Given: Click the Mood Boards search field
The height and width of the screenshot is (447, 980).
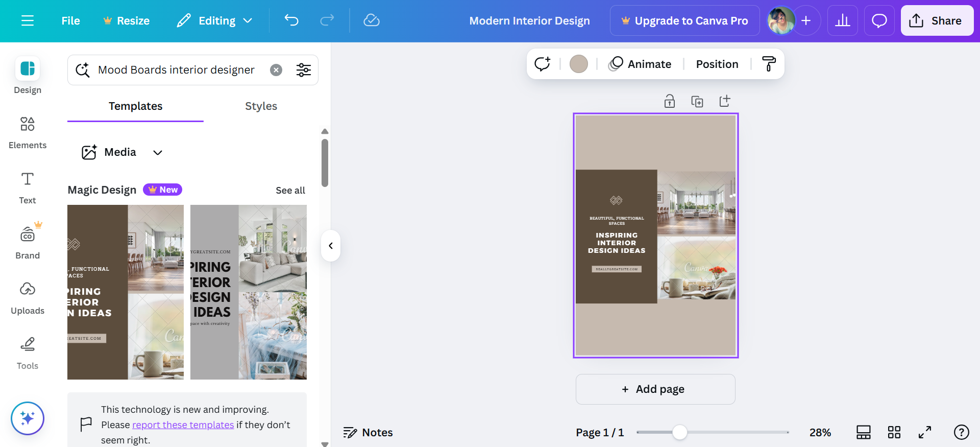Looking at the screenshot, I should [176, 70].
